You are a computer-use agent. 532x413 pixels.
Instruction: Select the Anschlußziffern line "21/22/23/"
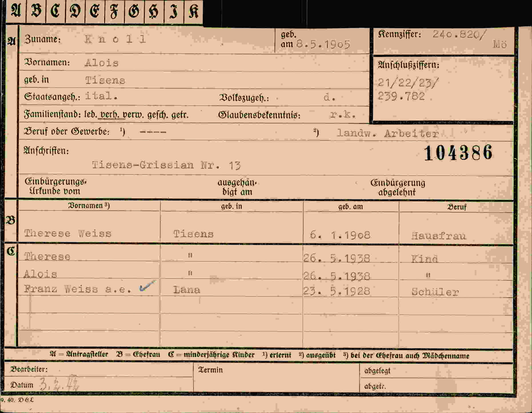click(x=408, y=83)
